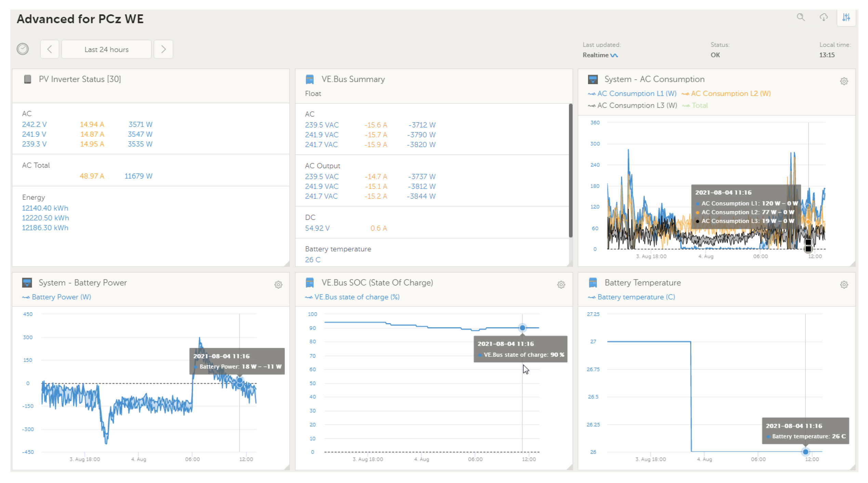Go to previous time period arrow
The width and height of the screenshot is (868, 483).
[50, 49]
